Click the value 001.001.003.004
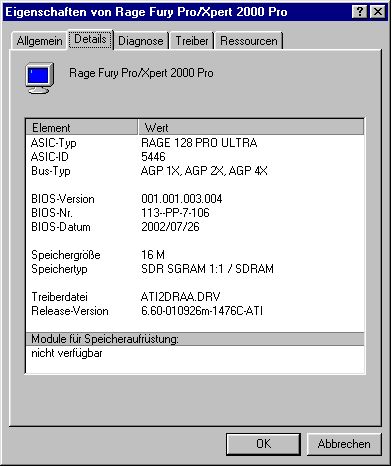392x466 pixels. pyautogui.click(x=182, y=199)
